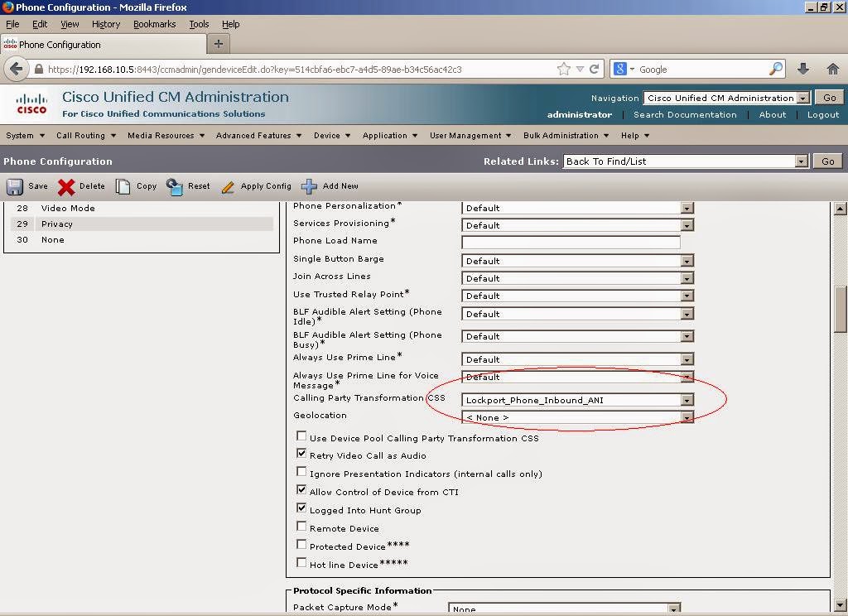Open the Call Routing menu
The width and height of the screenshot is (848, 616).
pyautogui.click(x=86, y=135)
